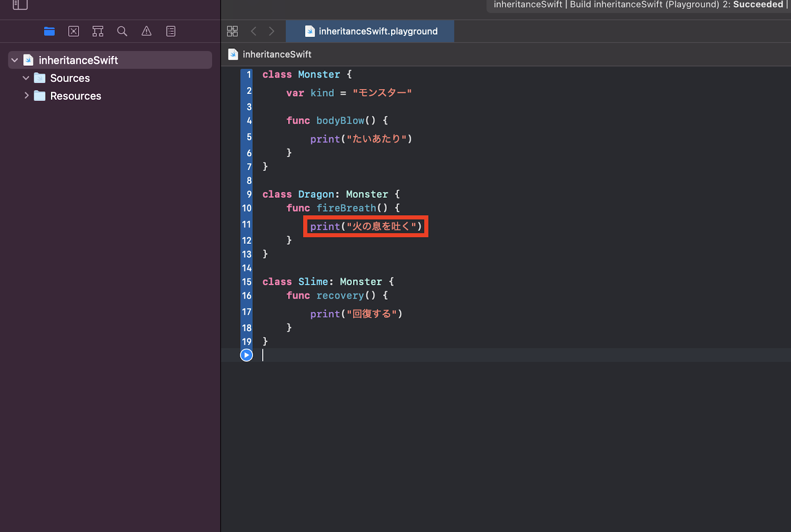
Task: Select the Sources folder row
Action: tap(110, 78)
